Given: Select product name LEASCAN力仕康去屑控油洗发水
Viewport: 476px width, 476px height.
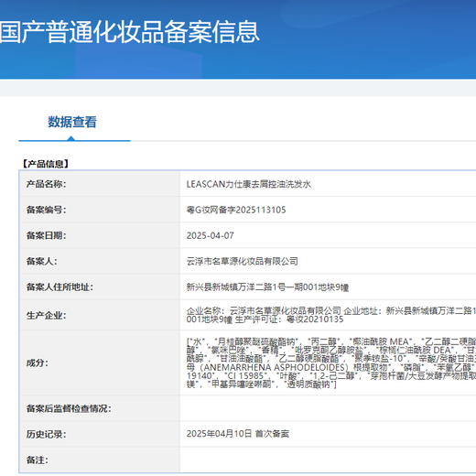Looking at the screenshot, I should coord(249,184).
